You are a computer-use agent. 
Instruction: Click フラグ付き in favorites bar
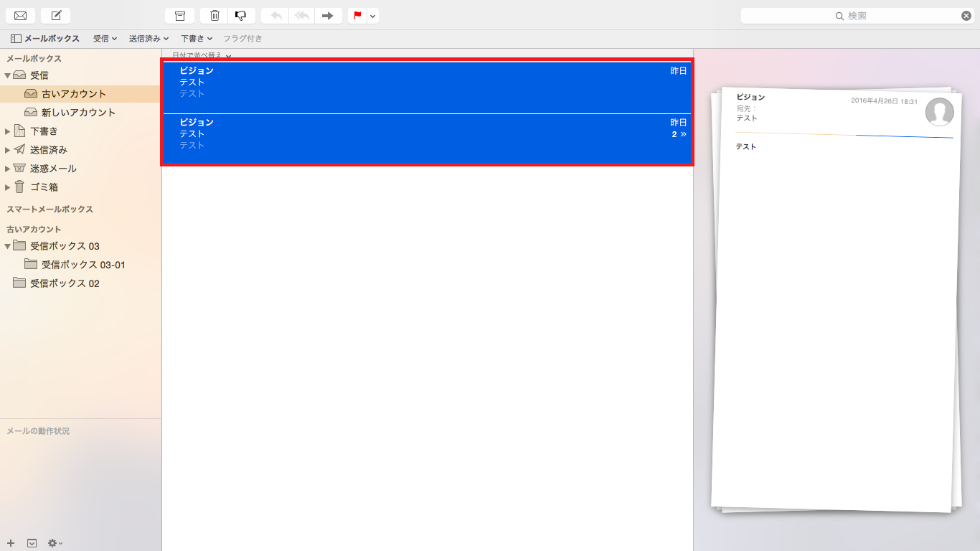pyautogui.click(x=242, y=39)
